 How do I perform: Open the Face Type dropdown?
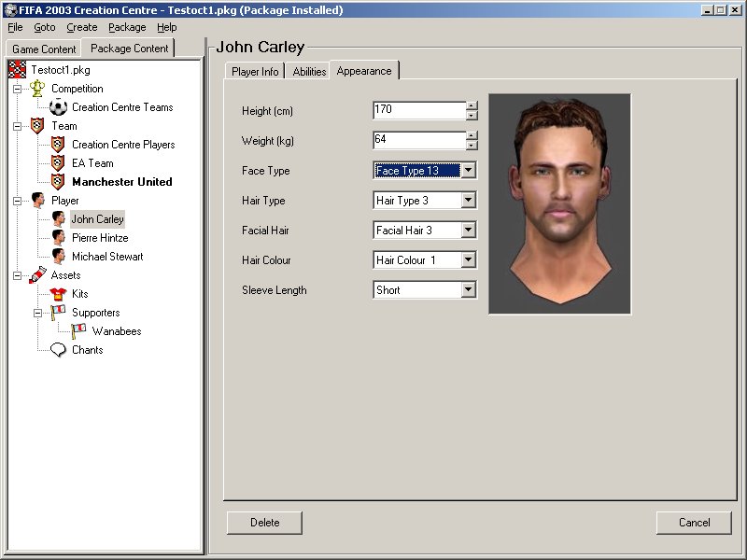coord(469,171)
